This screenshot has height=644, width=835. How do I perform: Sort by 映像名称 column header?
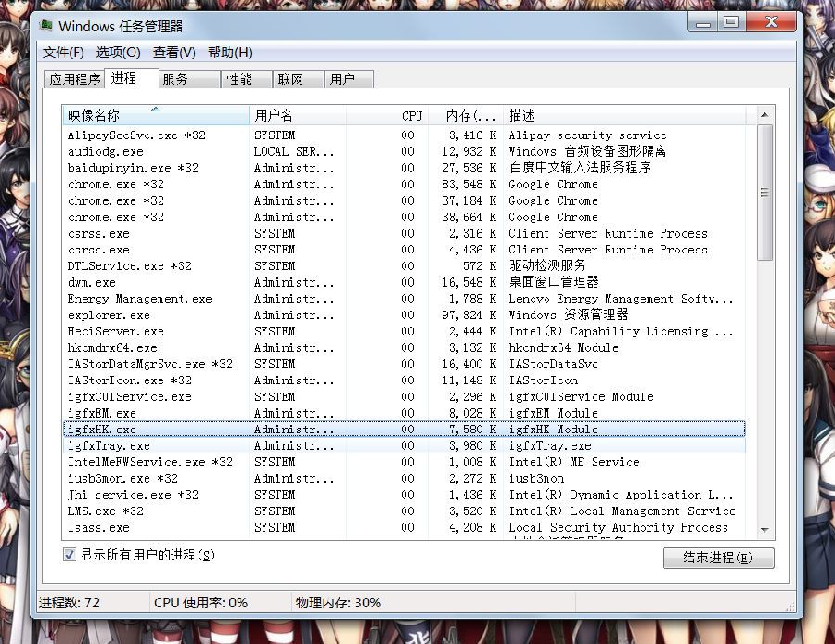pyautogui.click(x=156, y=116)
